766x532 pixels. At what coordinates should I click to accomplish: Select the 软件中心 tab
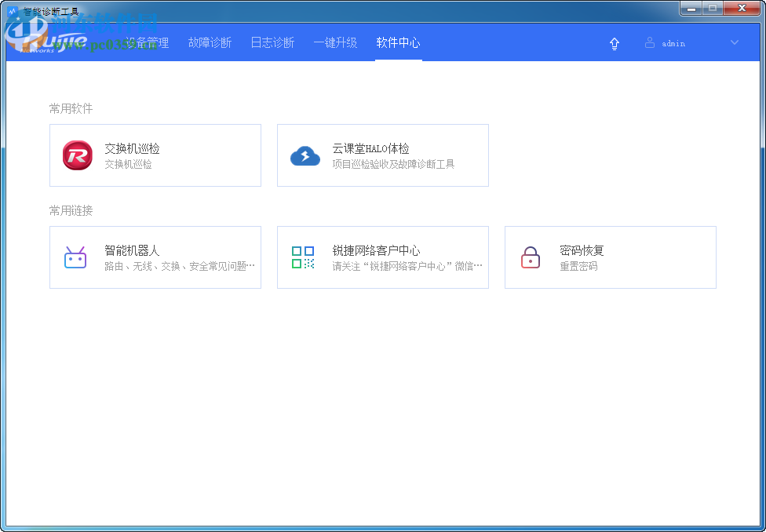point(398,43)
